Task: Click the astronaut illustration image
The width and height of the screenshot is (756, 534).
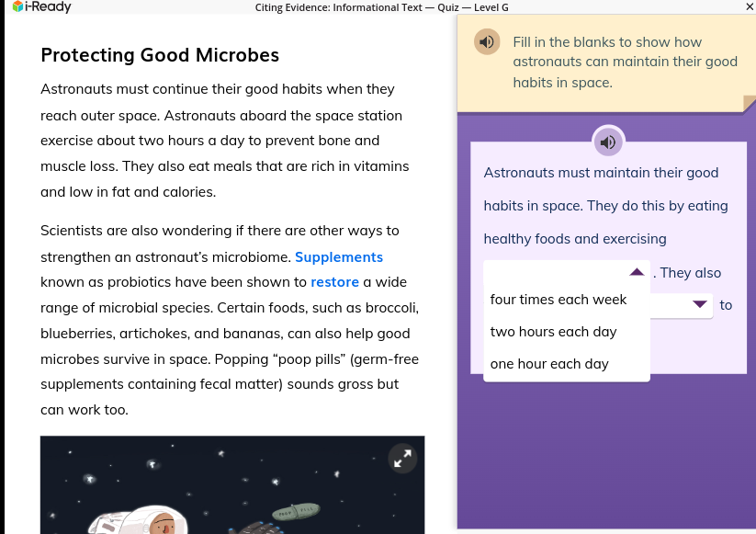Action: (x=232, y=484)
